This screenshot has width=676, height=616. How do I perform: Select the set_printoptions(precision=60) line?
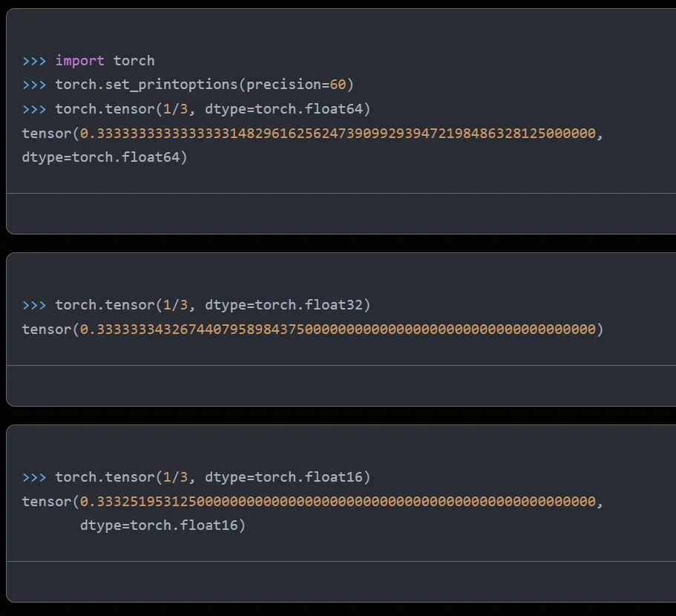(188, 85)
